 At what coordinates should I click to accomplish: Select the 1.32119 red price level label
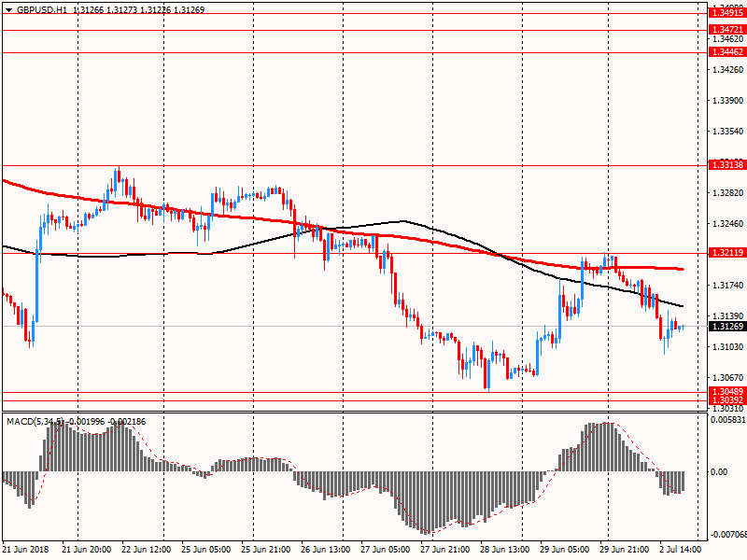[x=727, y=253]
